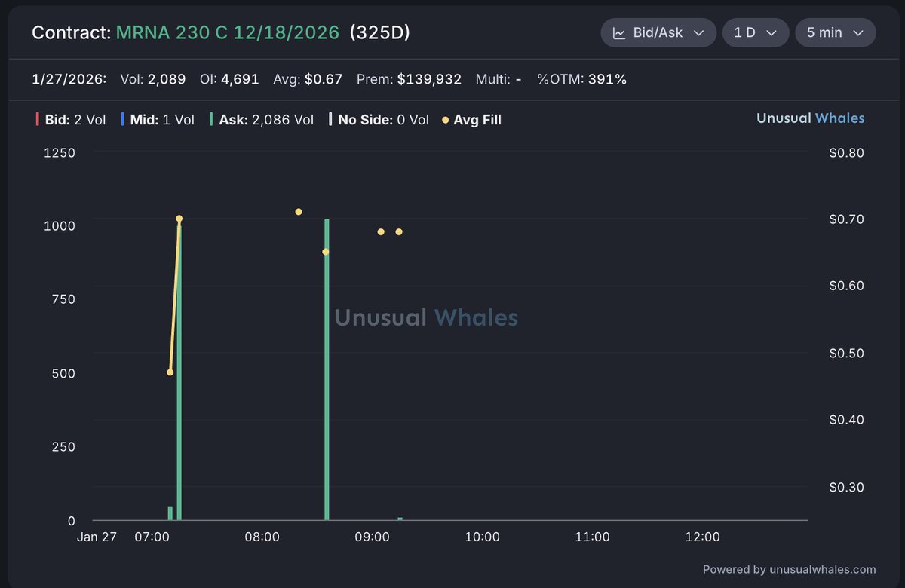905x588 pixels.
Task: Open the 1 D time range dropdown
Action: [756, 33]
